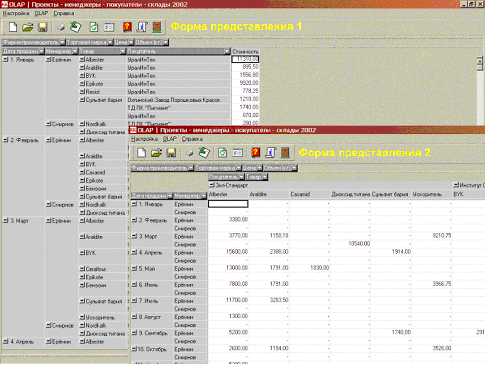The image size is (486, 365).
Task: Open Справка menu in Form 2 window
Action: (192, 139)
